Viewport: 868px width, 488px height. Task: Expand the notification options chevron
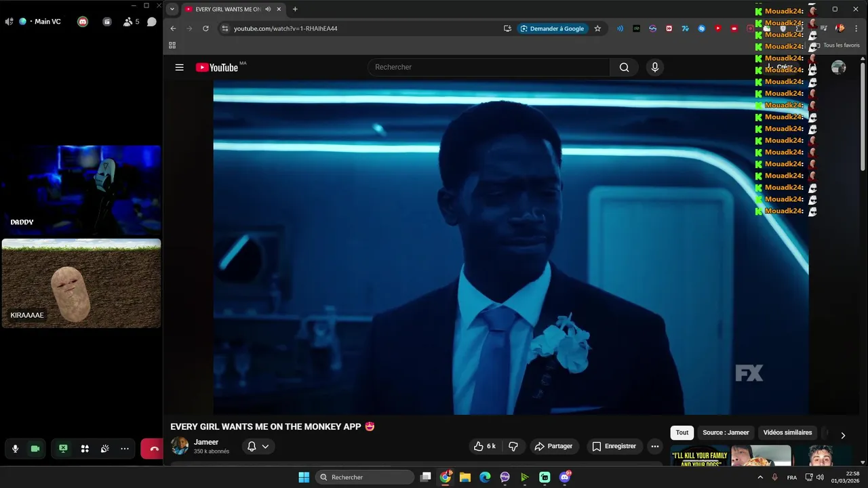click(x=265, y=446)
